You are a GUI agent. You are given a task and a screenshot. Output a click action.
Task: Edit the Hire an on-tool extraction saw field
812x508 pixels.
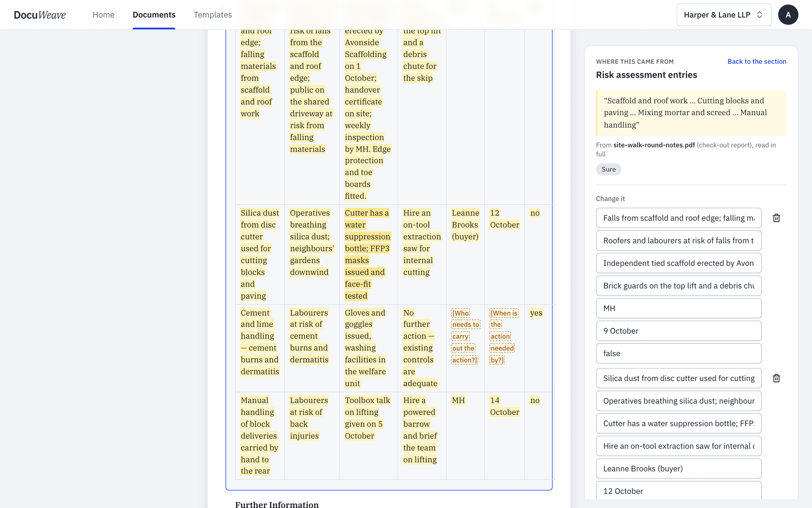pyautogui.click(x=679, y=446)
